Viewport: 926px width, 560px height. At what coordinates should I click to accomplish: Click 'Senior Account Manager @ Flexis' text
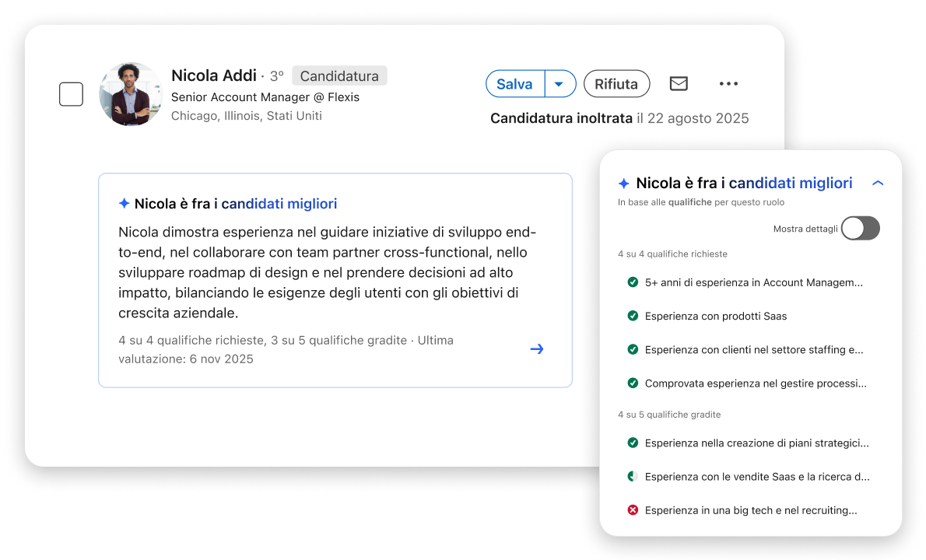pos(265,96)
